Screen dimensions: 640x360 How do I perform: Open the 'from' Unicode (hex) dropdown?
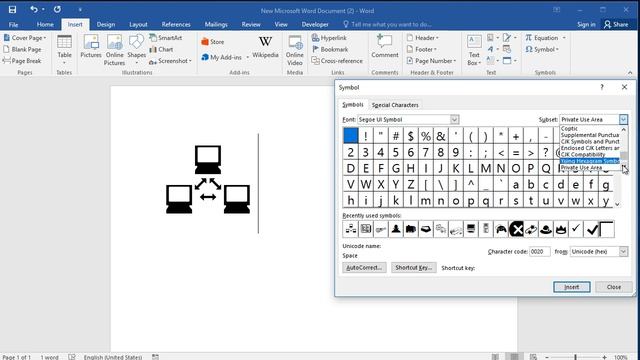(623, 251)
